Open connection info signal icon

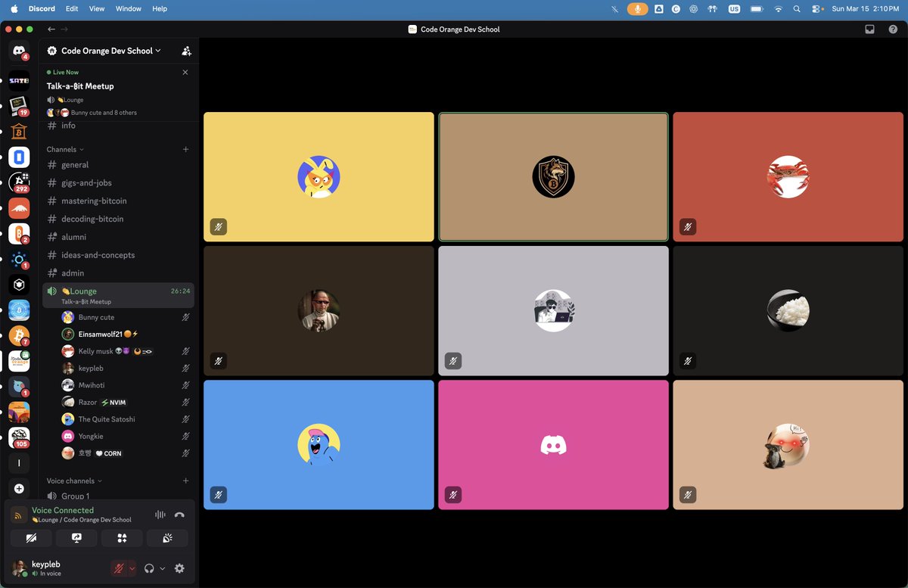tap(19, 515)
